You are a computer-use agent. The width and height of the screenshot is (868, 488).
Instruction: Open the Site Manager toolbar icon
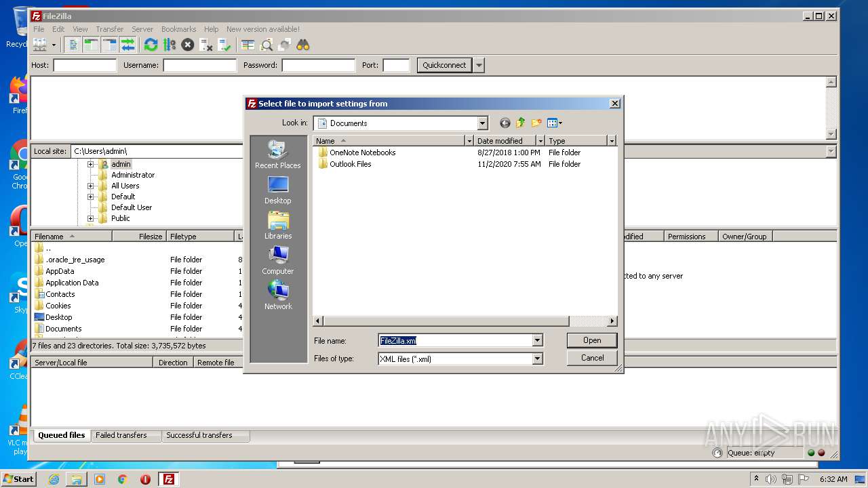(x=40, y=45)
